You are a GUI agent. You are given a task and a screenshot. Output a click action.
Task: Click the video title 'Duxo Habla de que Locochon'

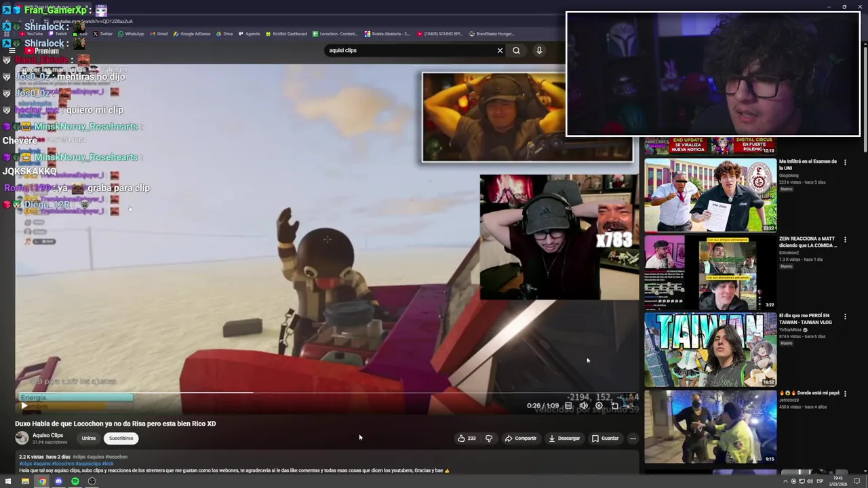click(115, 424)
